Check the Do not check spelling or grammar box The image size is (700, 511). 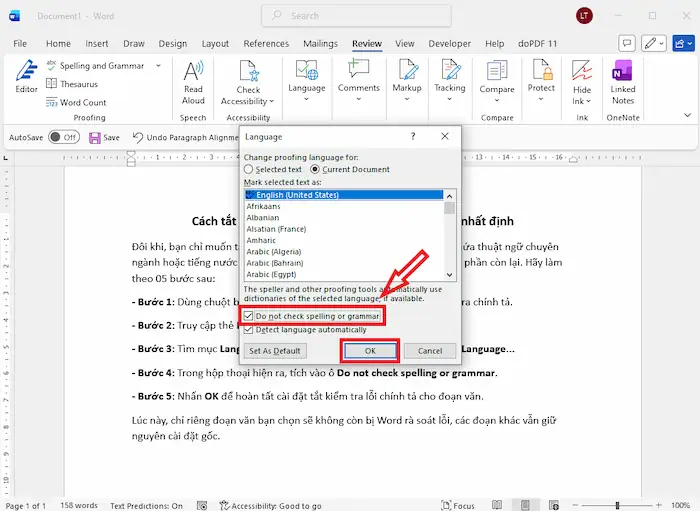click(249, 316)
